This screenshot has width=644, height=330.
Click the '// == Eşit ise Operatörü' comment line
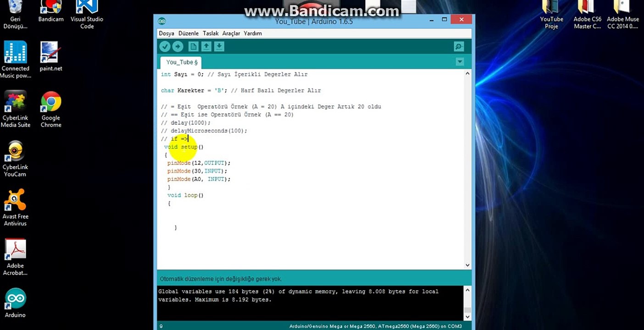228,115
